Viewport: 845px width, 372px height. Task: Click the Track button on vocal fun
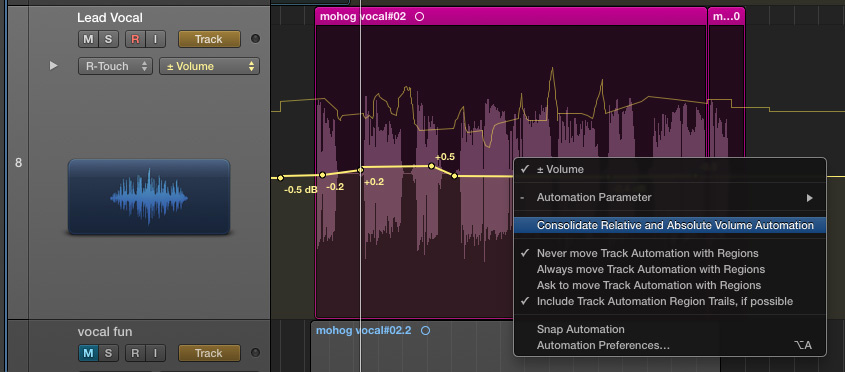209,353
